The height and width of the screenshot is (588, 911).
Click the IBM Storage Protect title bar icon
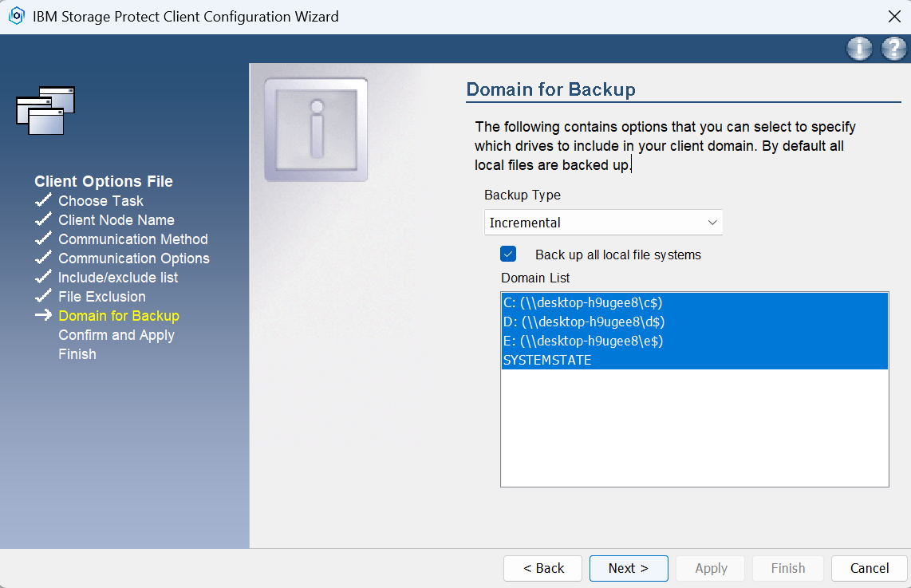tap(16, 17)
